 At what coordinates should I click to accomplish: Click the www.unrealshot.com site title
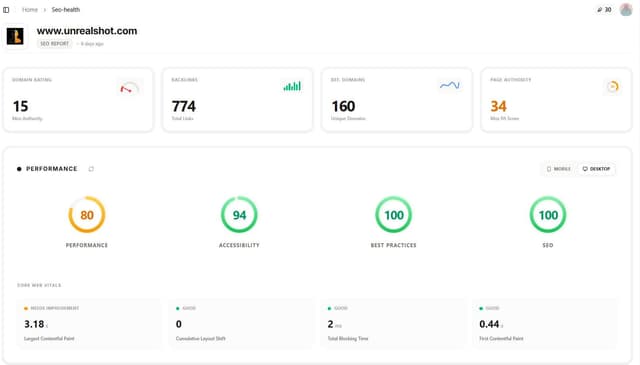pyautogui.click(x=87, y=31)
